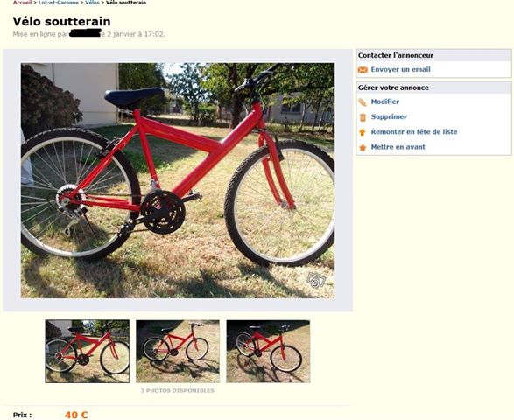Select the first bike thumbnail

tap(88, 351)
